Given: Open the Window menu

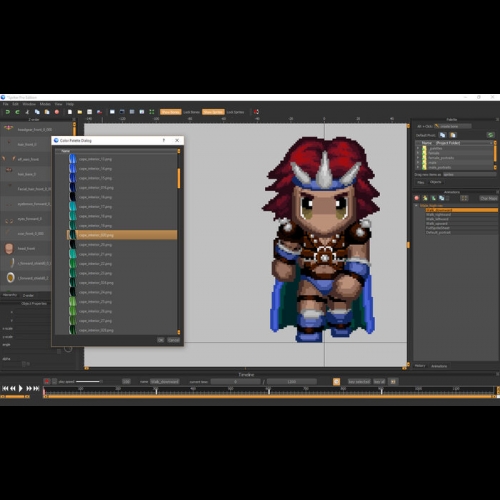Looking at the screenshot, I should (29, 104).
